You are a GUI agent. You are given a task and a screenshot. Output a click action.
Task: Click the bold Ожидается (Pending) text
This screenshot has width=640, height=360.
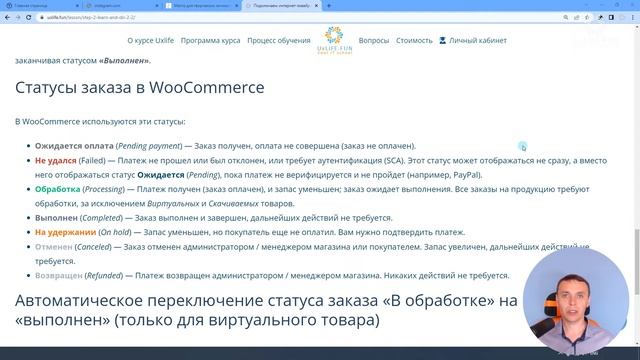161,175
